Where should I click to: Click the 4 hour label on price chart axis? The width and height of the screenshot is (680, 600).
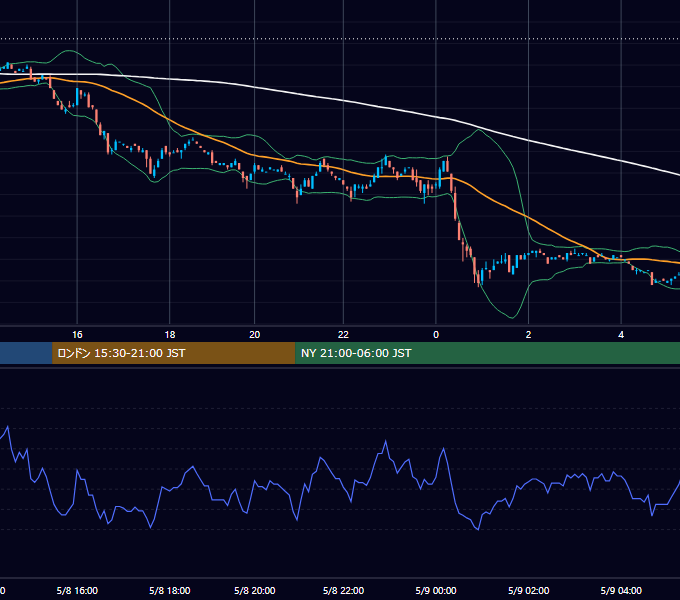coord(621,335)
